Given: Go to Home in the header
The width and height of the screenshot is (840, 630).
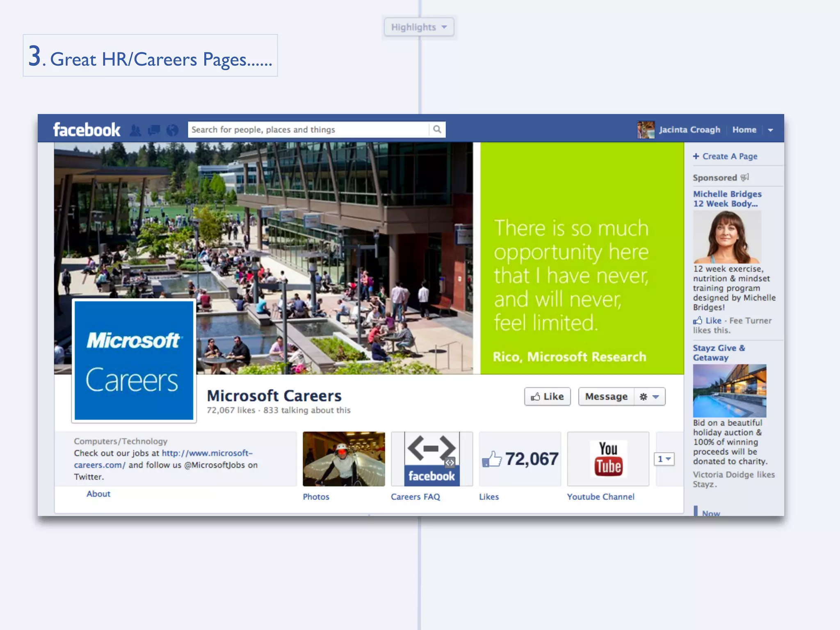Looking at the screenshot, I should coord(744,130).
